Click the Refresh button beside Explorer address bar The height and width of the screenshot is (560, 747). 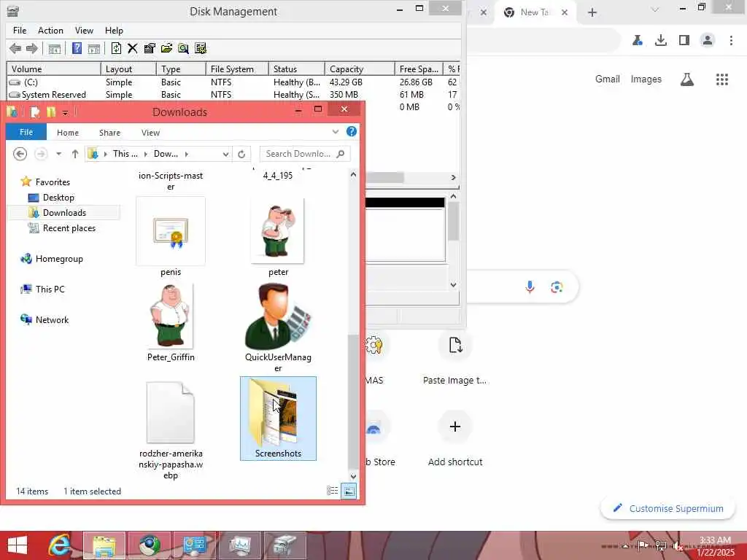(241, 154)
